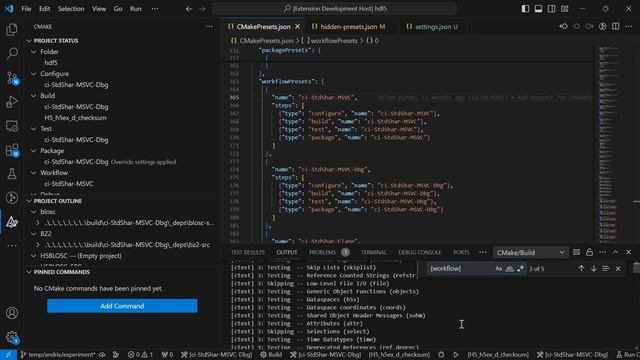Toggle output auto-scroll lock
Viewport: 640px width, 360px height.
(x=589, y=252)
